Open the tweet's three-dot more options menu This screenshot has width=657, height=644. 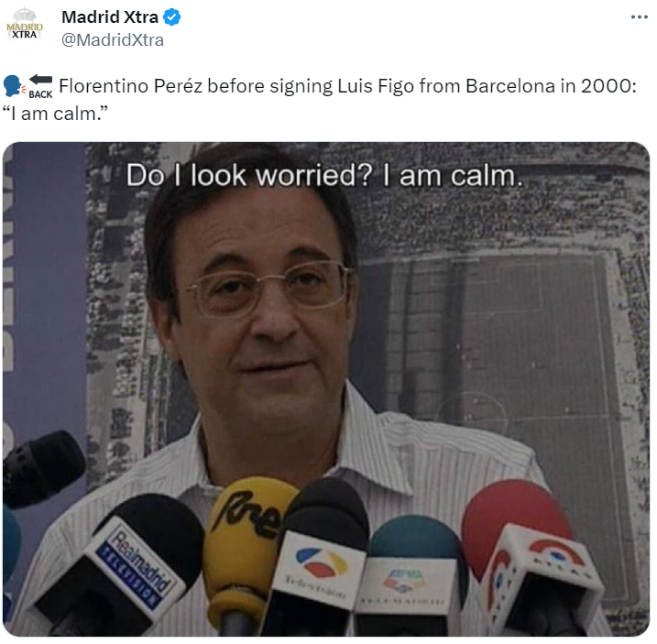tap(639, 17)
